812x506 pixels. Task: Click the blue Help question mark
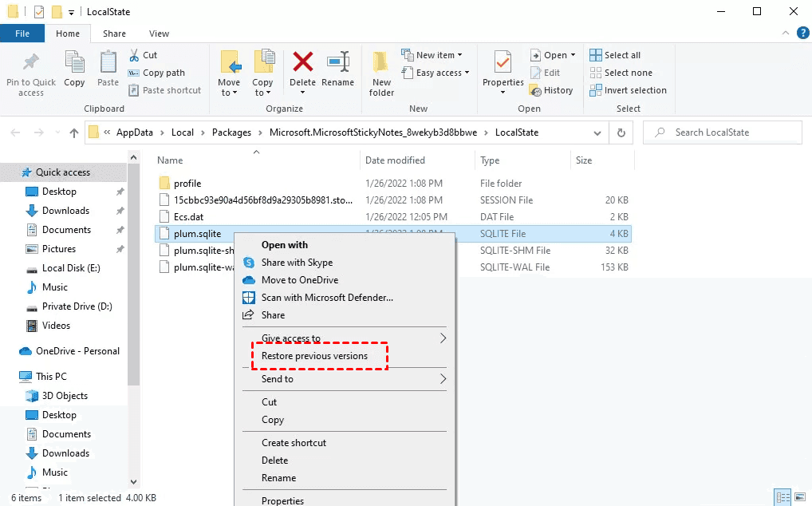click(802, 33)
